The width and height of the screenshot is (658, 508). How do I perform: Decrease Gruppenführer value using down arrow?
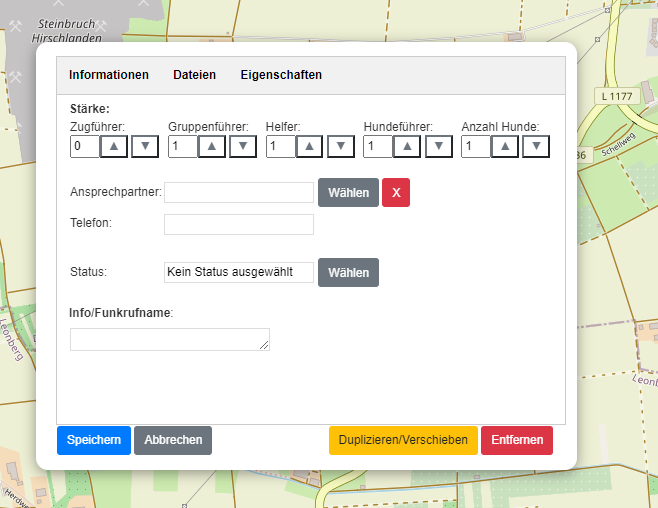(x=243, y=147)
